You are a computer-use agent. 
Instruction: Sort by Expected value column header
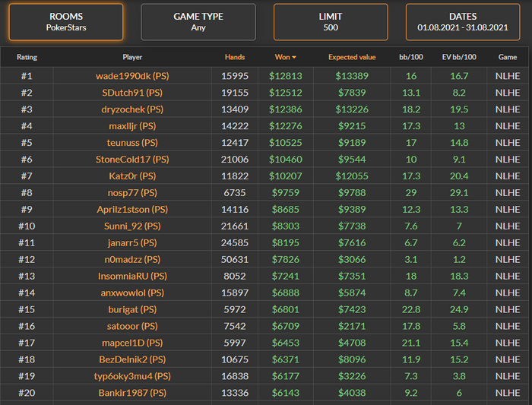353,57
